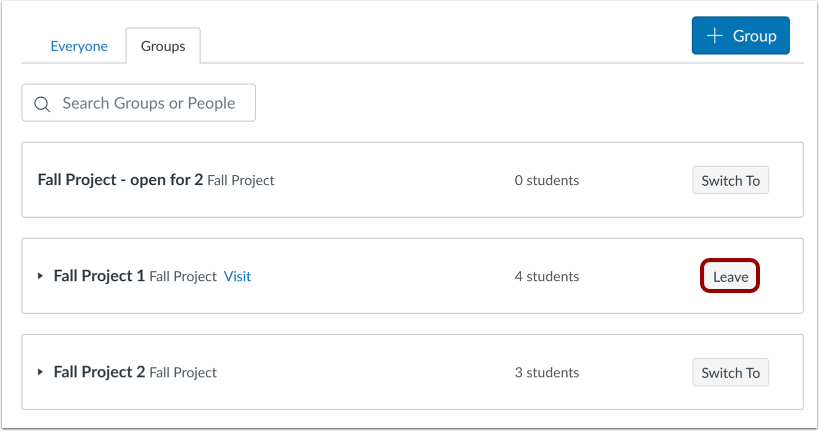Click the 4 students count

pos(546,277)
